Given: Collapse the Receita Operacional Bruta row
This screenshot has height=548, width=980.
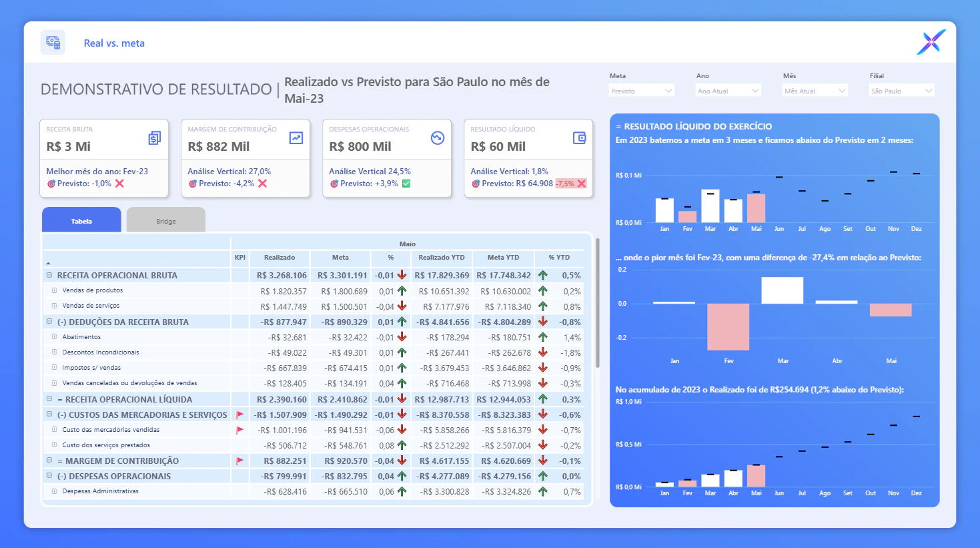Looking at the screenshot, I should [x=49, y=275].
